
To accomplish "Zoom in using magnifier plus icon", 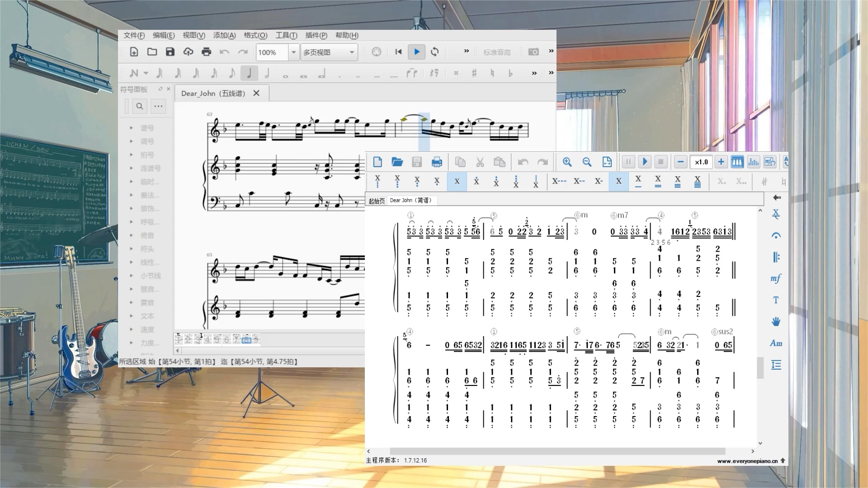I will pos(567,162).
